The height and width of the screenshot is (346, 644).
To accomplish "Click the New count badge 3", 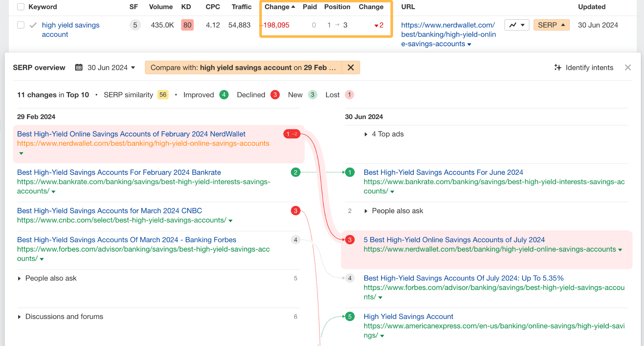I will (x=313, y=95).
